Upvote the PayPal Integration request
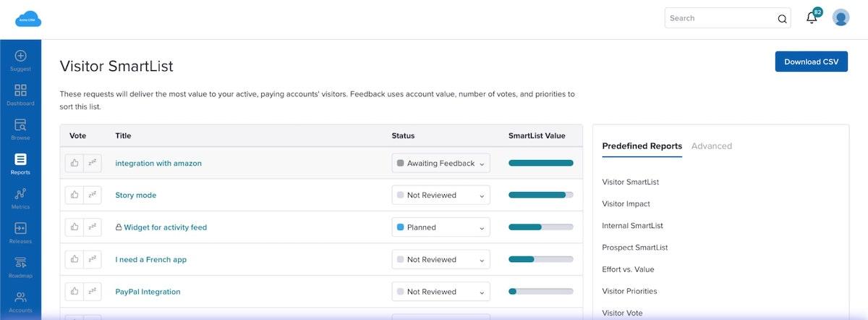The width and height of the screenshot is (868, 320). [x=75, y=292]
